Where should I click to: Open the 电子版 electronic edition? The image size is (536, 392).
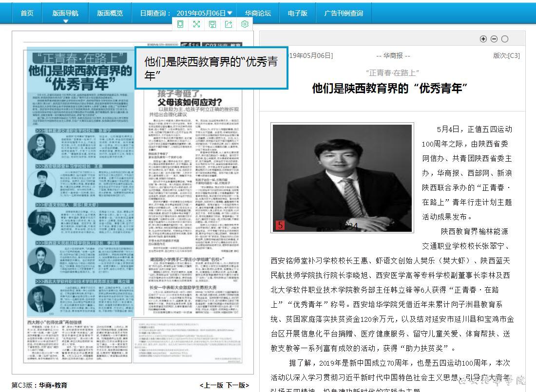point(297,13)
